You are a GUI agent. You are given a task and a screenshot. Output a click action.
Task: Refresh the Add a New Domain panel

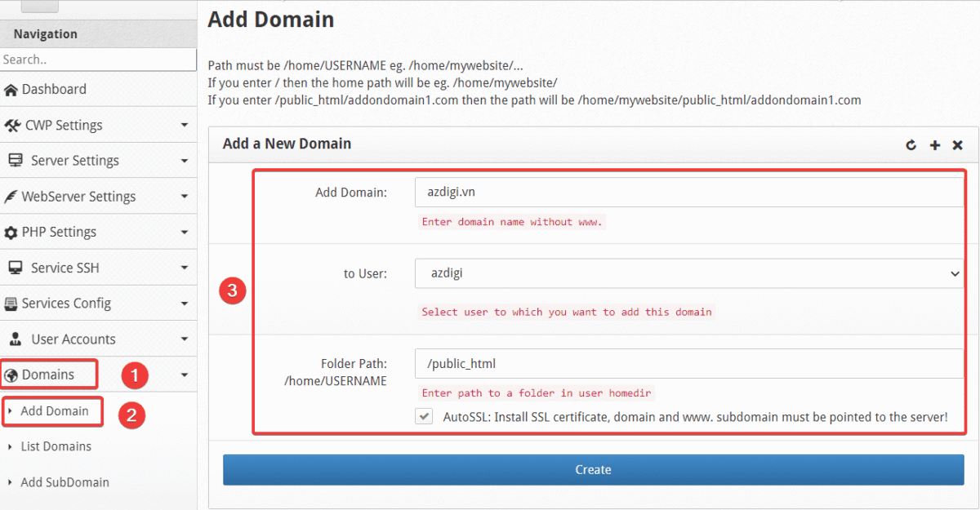pos(911,145)
